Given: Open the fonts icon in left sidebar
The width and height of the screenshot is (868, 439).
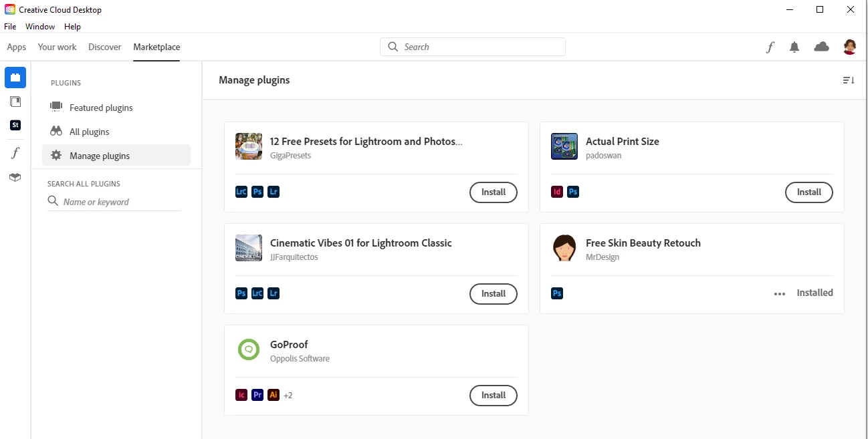Looking at the screenshot, I should point(15,152).
